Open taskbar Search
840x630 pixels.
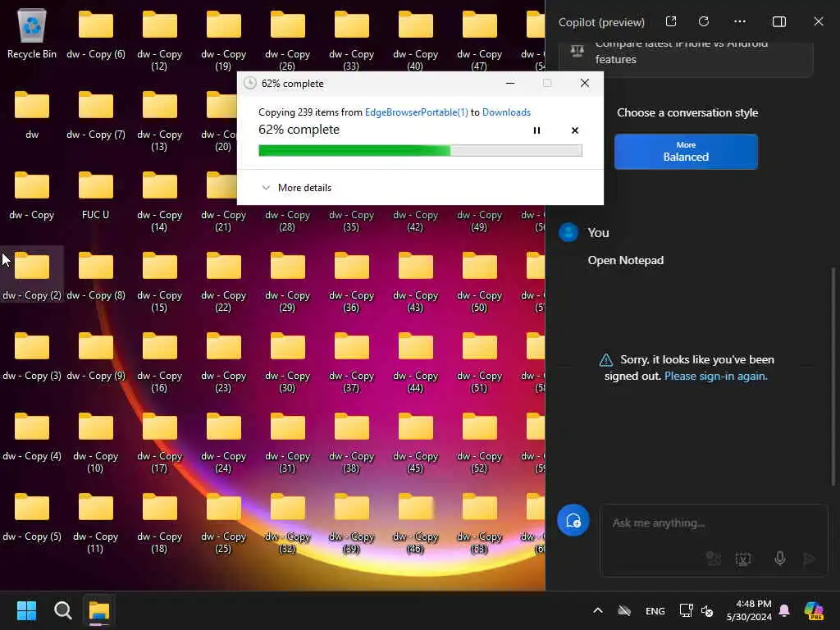[62, 610]
